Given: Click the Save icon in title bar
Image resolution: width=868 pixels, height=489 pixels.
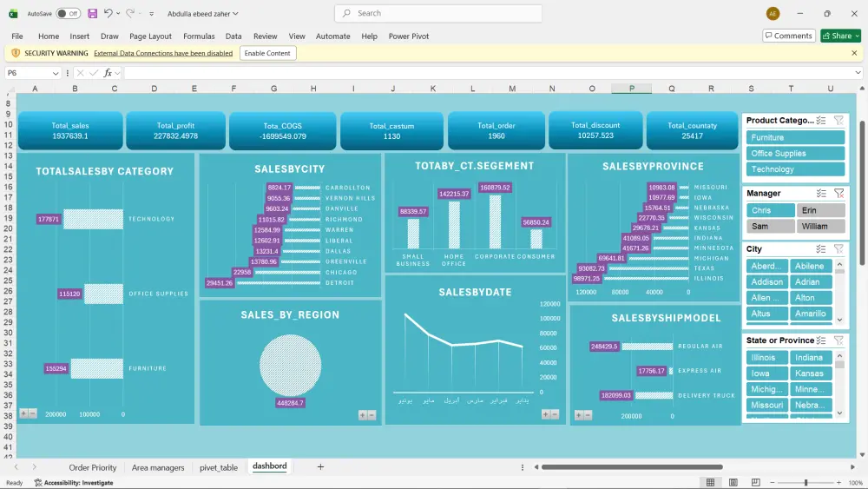Looking at the screenshot, I should (x=93, y=13).
